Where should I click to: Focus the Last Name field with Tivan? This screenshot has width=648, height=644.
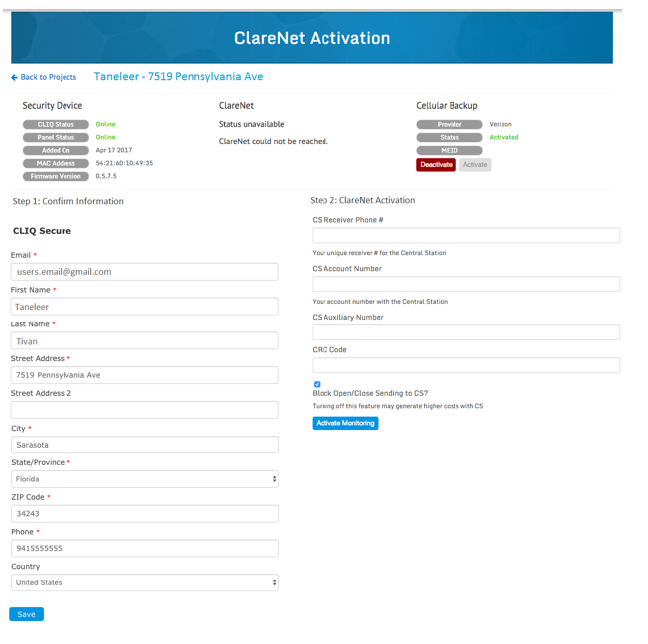pyautogui.click(x=145, y=341)
